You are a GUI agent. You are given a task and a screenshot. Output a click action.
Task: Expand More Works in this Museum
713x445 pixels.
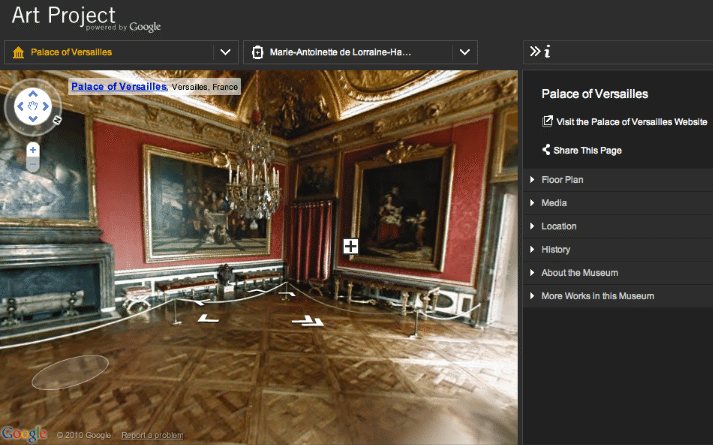(x=618, y=296)
